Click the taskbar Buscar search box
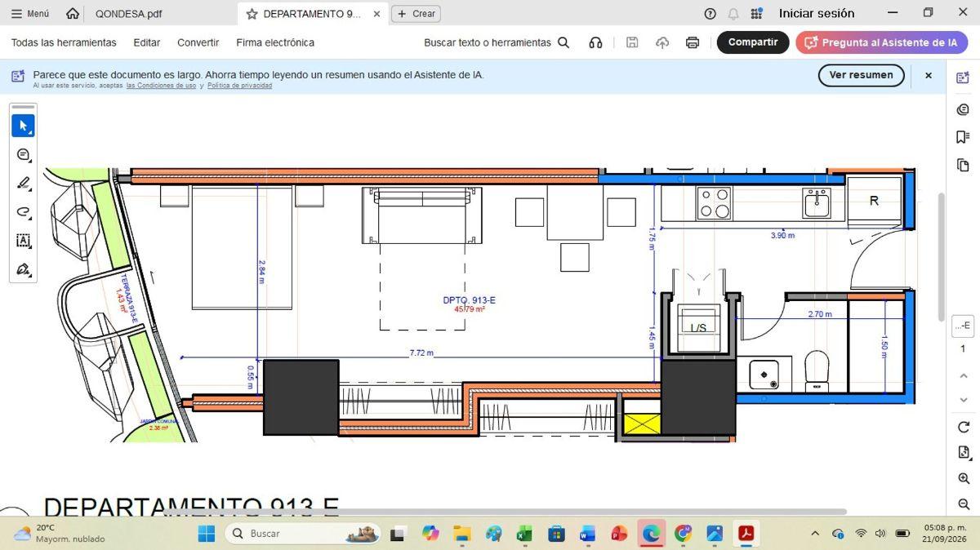This screenshot has width=980, height=550. (x=303, y=534)
